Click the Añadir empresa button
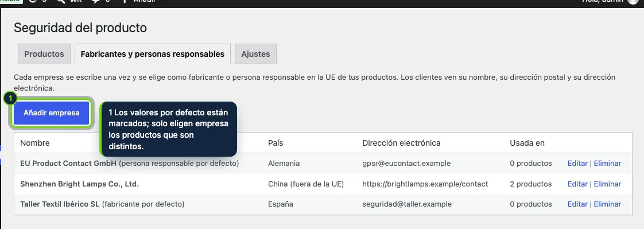 51,113
